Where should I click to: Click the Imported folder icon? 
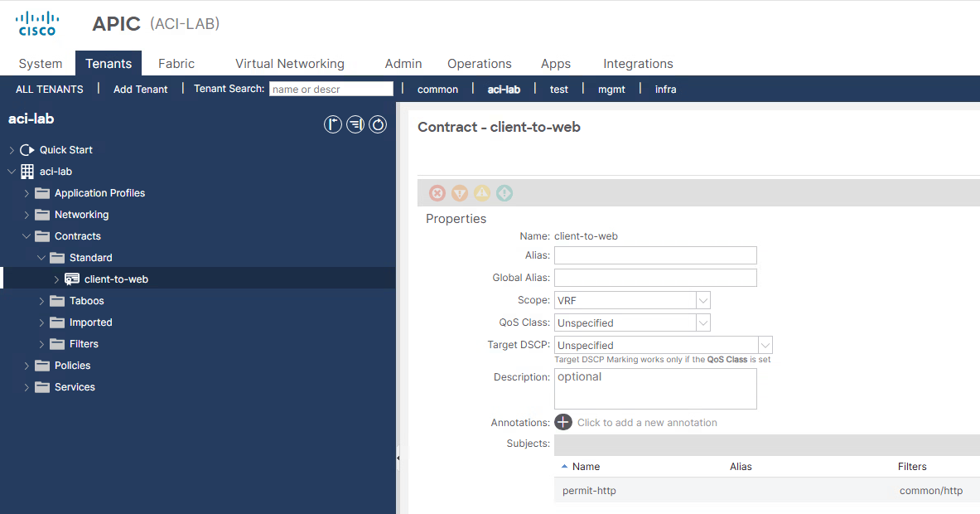(57, 322)
